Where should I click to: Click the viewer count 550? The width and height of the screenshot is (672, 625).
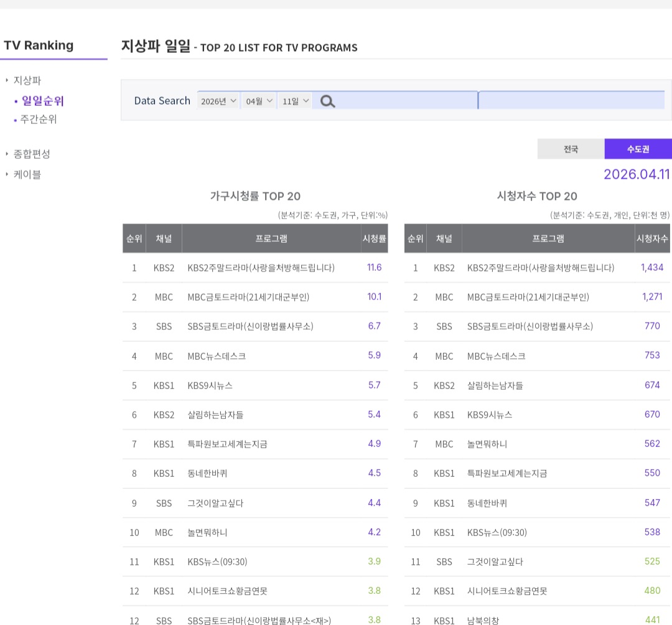[652, 473]
